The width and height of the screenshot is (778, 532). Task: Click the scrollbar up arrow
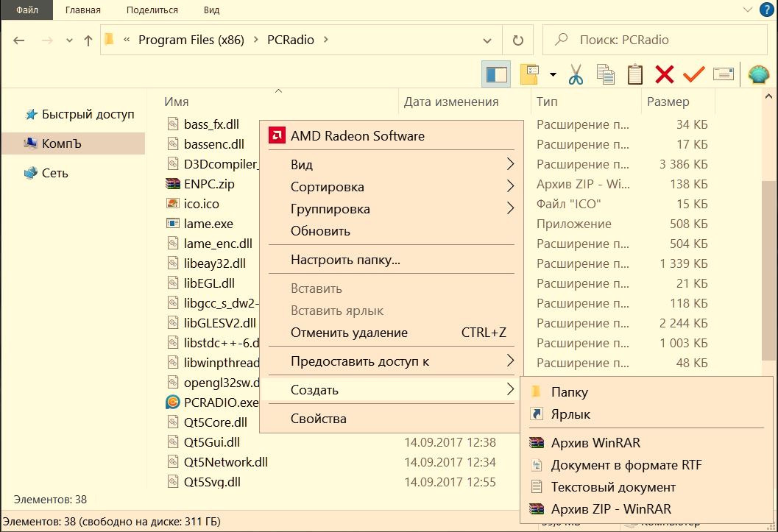click(768, 96)
